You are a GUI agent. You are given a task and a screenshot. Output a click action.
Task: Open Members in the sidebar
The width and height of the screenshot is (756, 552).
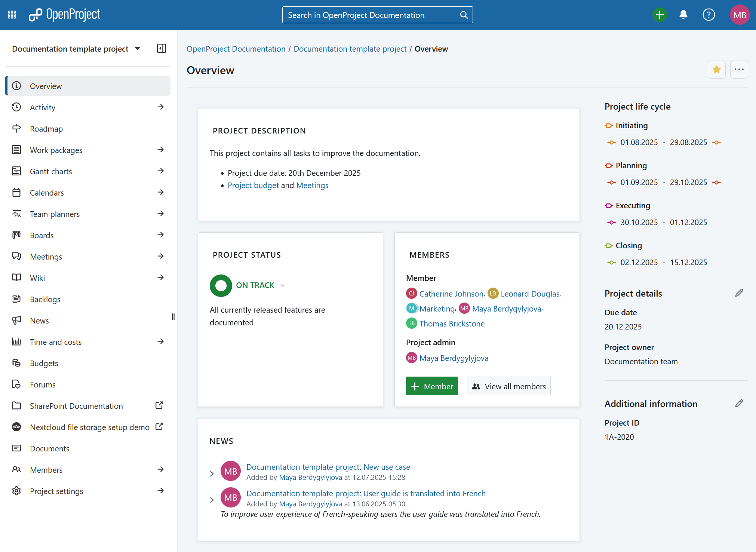click(88, 470)
